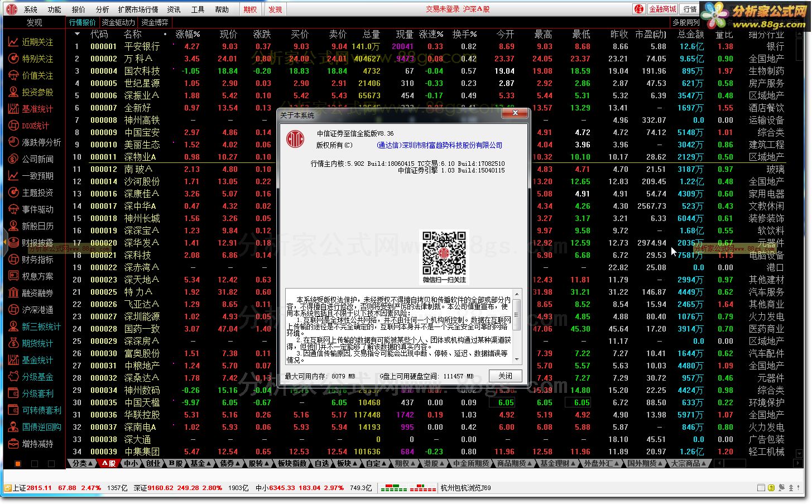Sort by 涨幅% column header
The height and width of the screenshot is (504, 812).
[x=188, y=34]
